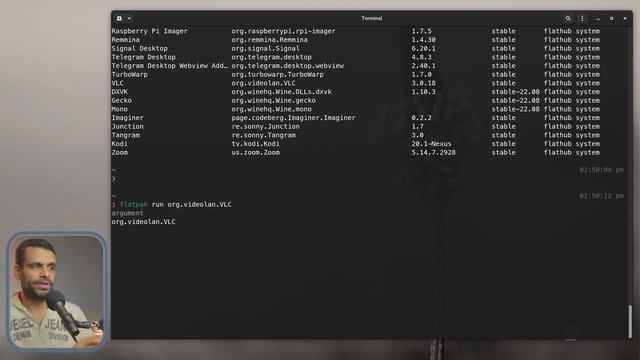Click the webcam overlay thumbnail
The width and height of the screenshot is (640, 360).
click(57, 292)
